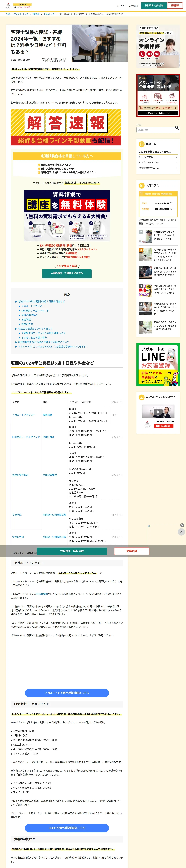Jump to アガルートアカデミー in table of contents

pos(33,306)
